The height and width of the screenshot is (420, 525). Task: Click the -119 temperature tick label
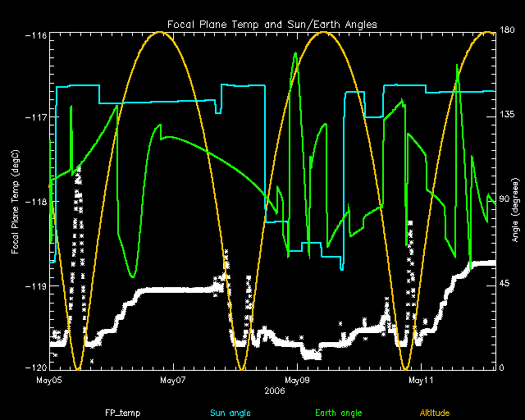(x=35, y=286)
